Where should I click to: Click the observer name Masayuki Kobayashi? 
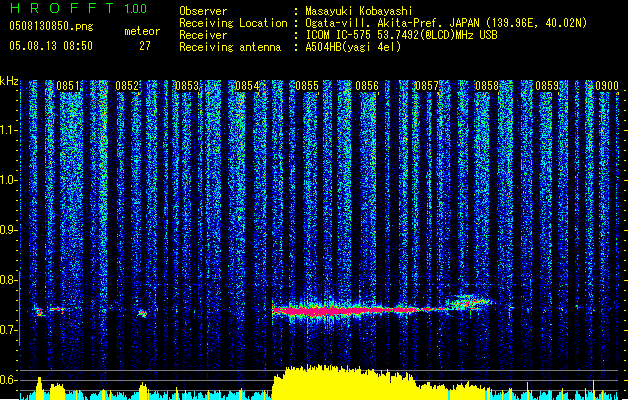click(359, 11)
